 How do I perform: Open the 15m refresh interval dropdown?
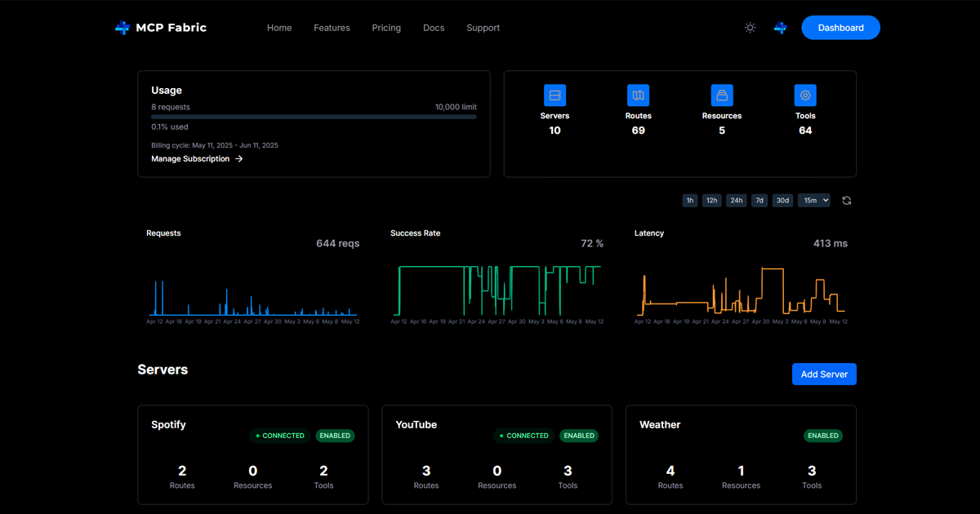813,200
